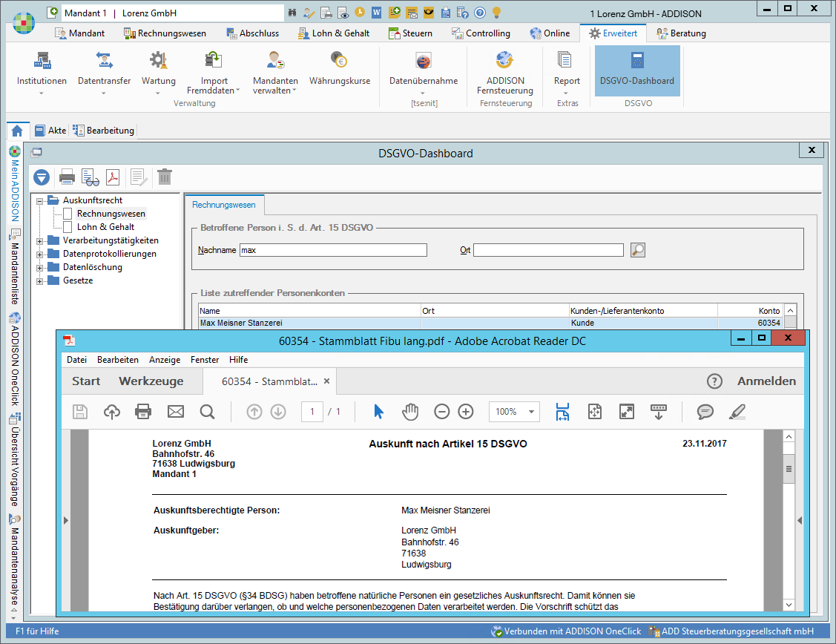The height and width of the screenshot is (644, 836).
Task: Open the Institutionen dropdown in the ribbon
Action: click(x=42, y=93)
